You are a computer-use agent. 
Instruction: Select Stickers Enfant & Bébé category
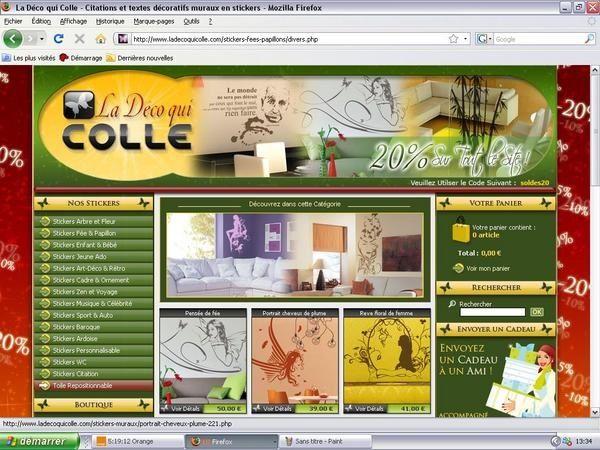[93, 245]
